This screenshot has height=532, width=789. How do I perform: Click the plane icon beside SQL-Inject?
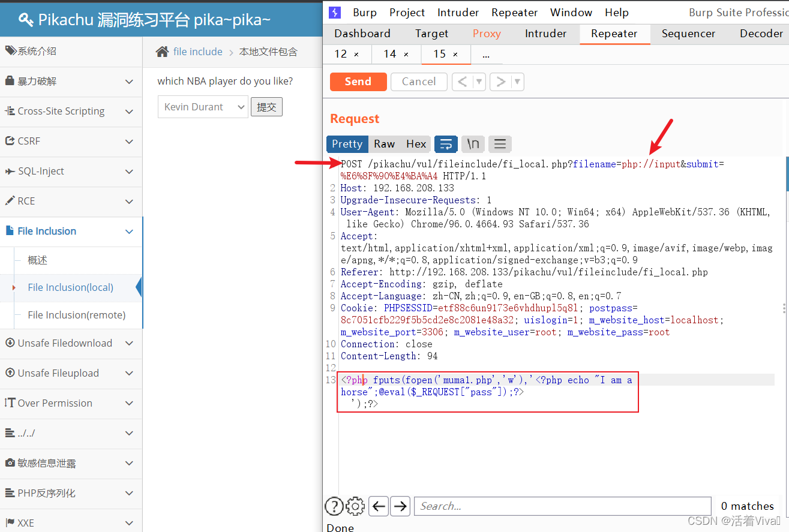(10, 171)
